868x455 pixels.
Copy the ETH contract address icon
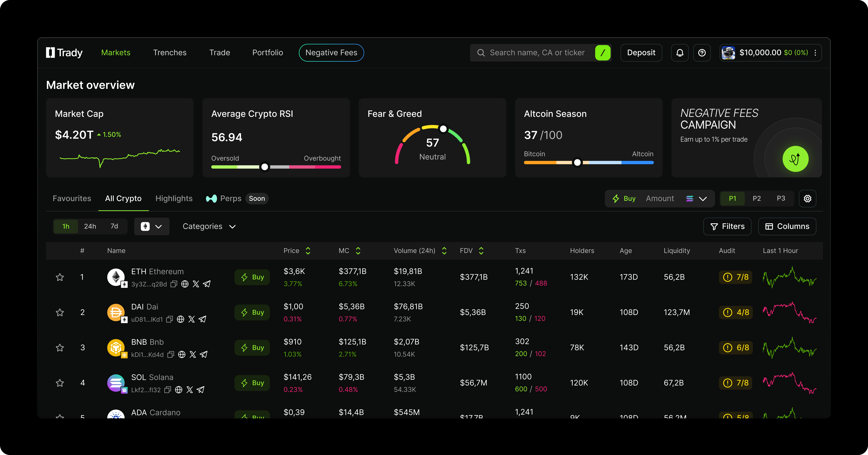click(174, 284)
